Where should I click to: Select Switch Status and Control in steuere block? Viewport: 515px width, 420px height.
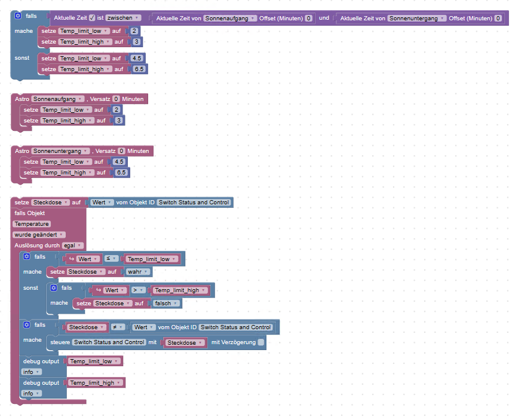coord(109,342)
